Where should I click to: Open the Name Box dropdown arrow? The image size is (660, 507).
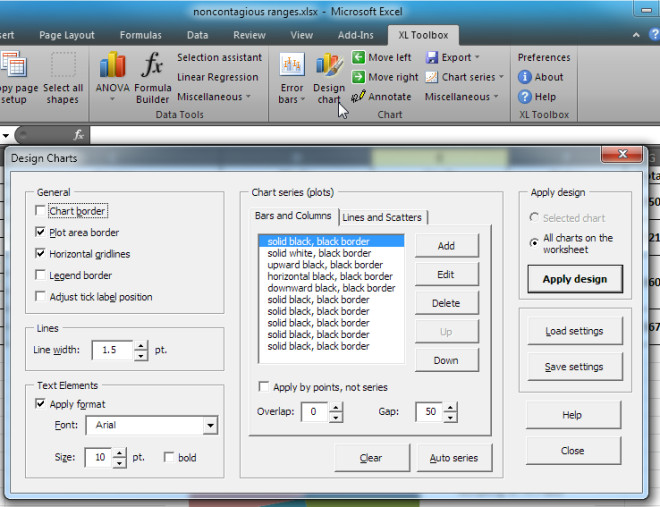click(6, 135)
